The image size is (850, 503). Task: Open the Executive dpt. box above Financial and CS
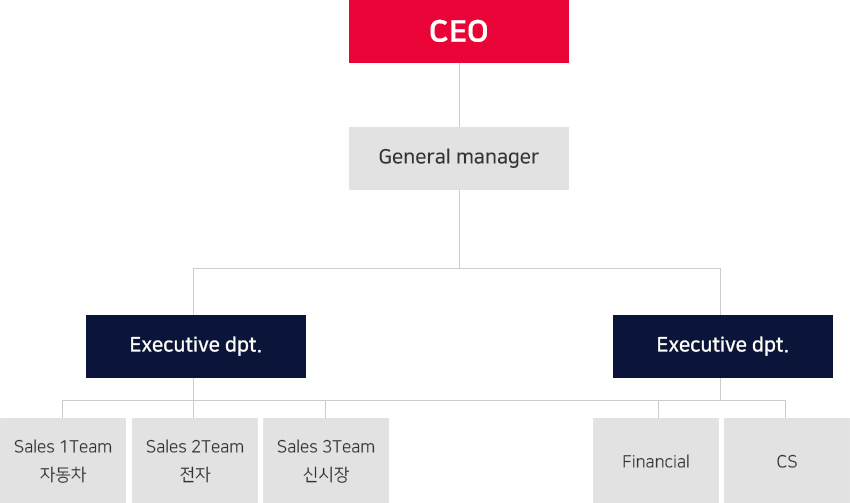click(723, 346)
